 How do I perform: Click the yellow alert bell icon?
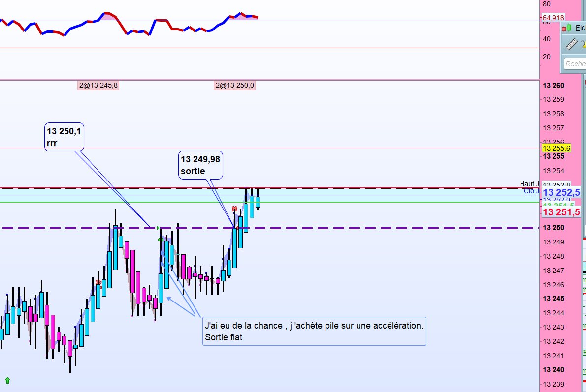(584, 44)
